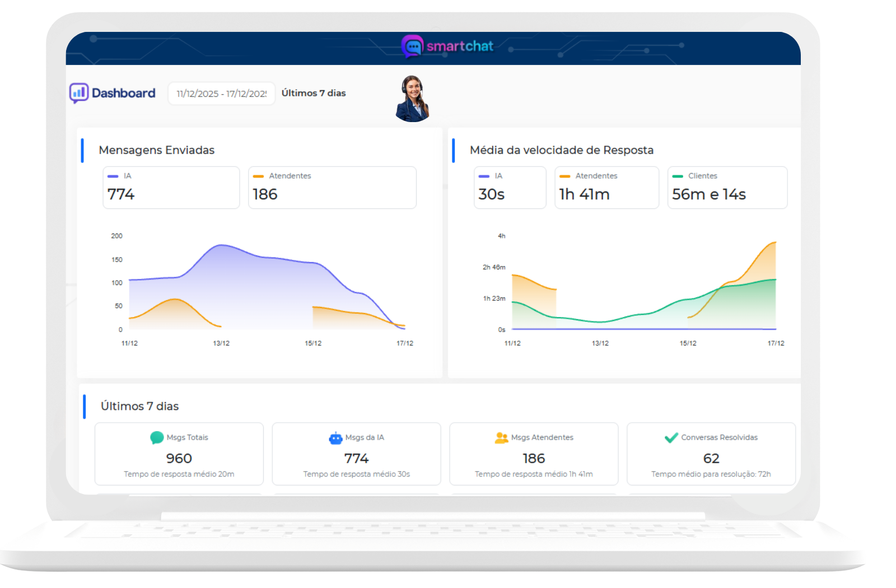The image size is (896, 588).
Task: Click the 62 Conversas Resolvidas value
Action: (x=711, y=459)
